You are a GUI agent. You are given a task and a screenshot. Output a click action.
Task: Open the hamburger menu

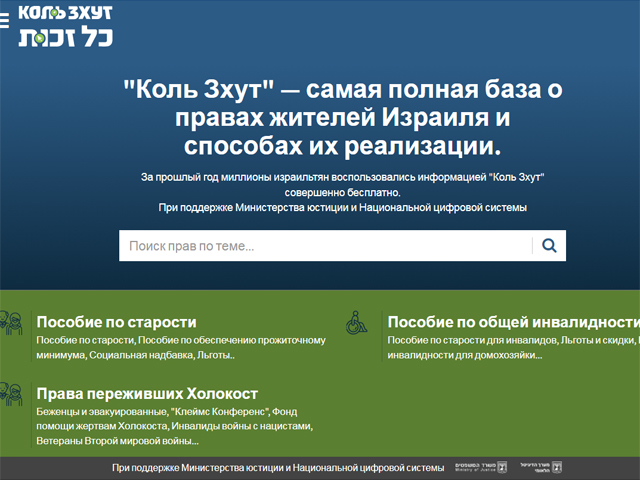(4, 20)
